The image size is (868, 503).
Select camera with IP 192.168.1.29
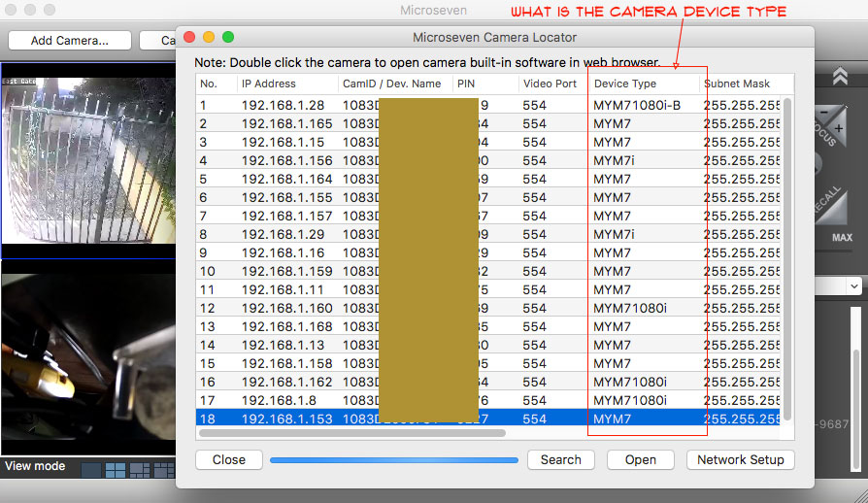487,234
